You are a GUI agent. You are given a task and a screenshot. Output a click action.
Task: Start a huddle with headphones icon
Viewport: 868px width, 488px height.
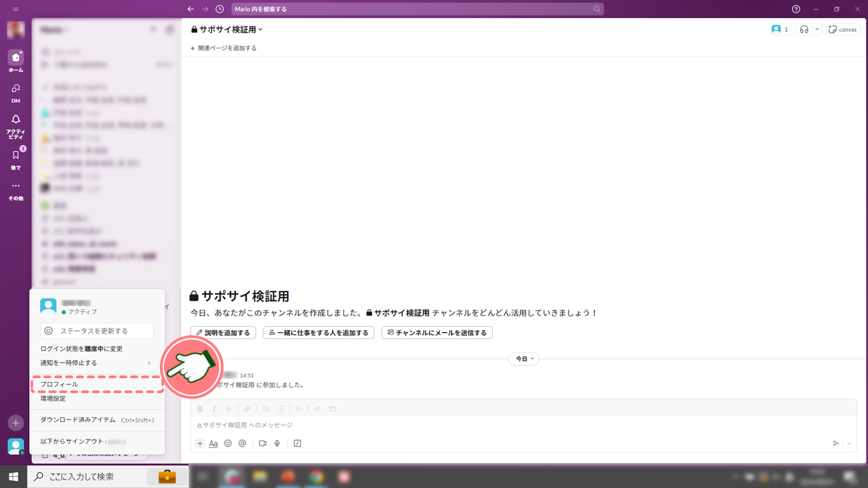click(804, 29)
